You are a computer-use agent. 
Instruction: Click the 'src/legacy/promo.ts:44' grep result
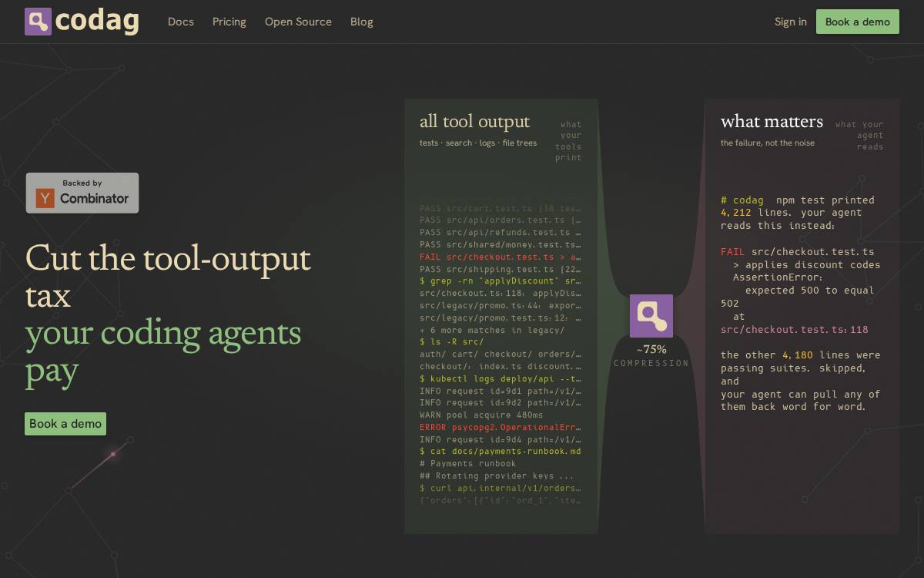(x=500, y=306)
